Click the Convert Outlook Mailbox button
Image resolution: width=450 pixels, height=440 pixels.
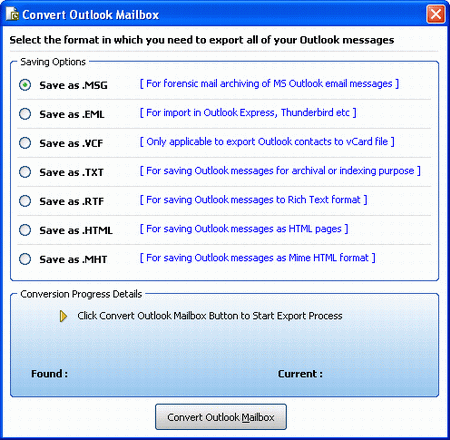221,417
